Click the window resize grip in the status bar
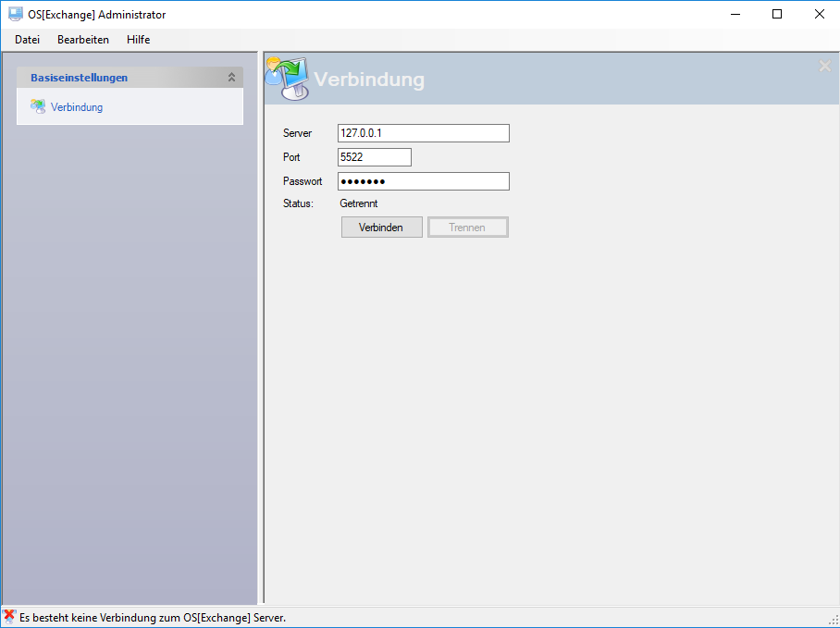The image size is (840, 628). (x=834, y=620)
